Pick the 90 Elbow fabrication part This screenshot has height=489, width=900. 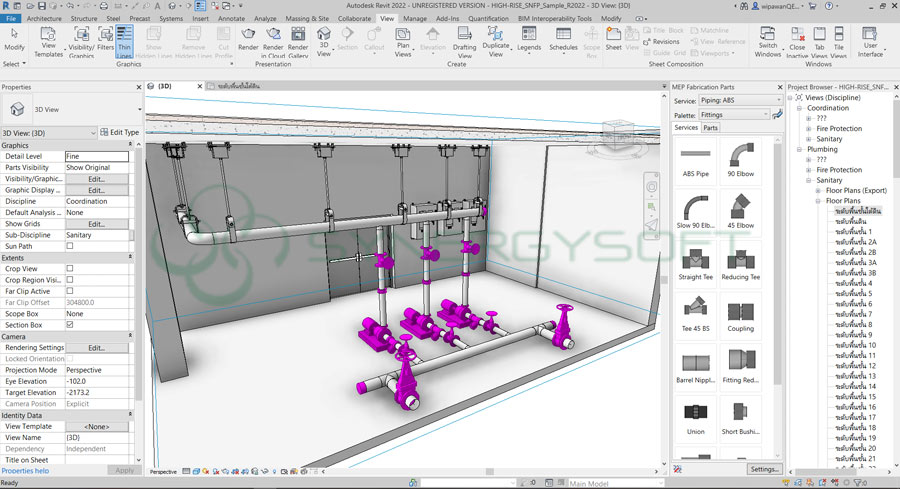740,159
